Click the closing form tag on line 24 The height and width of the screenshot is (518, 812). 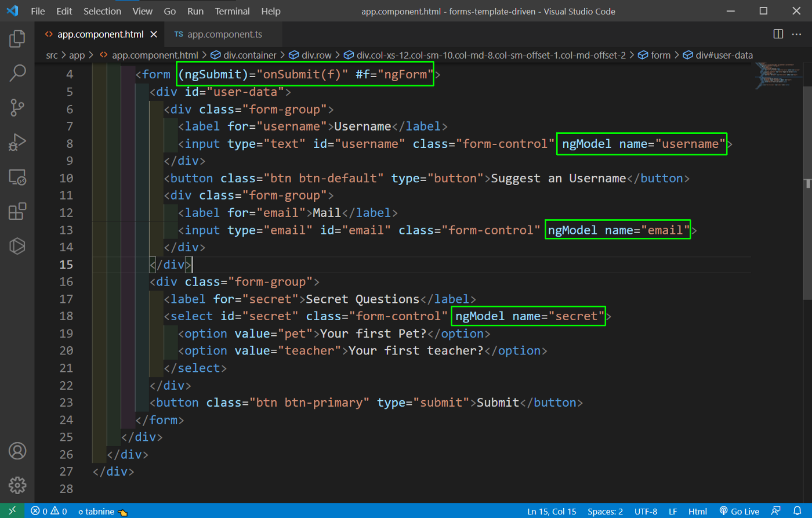click(160, 420)
